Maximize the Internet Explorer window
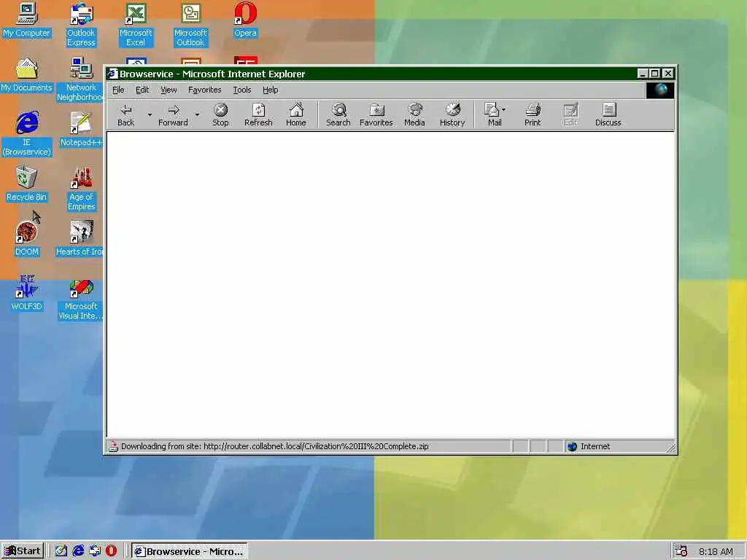Screen dimensions: 747x560 [654, 74]
